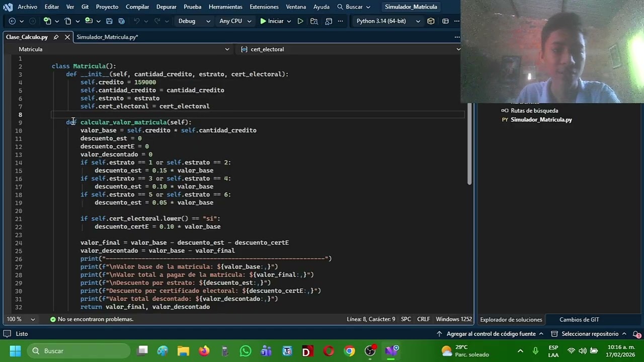Open the Python 3.14 (64-bit) environment dropdown
644x362 pixels.
click(x=388, y=21)
